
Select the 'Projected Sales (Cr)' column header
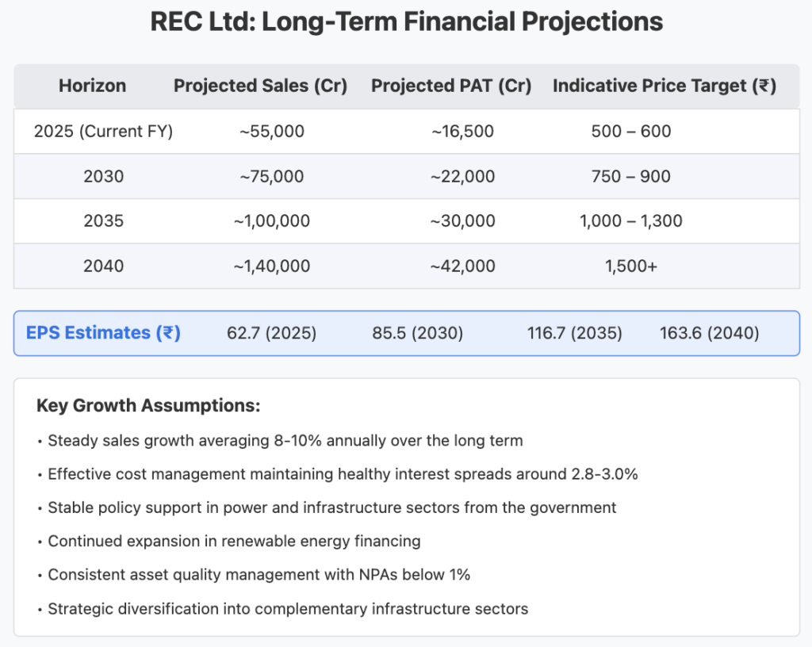tap(260, 86)
